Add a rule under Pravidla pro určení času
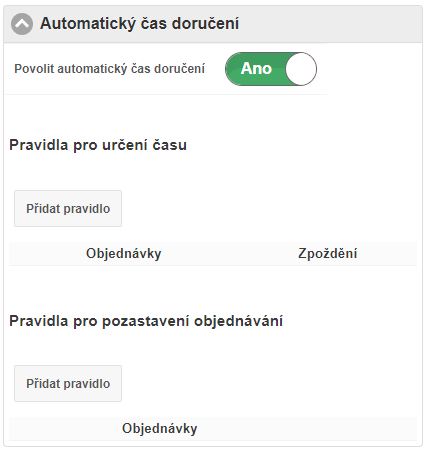The width and height of the screenshot is (427, 457). (x=68, y=209)
